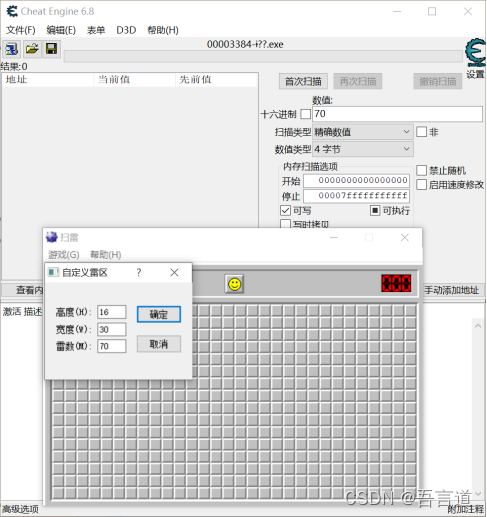Toggle the 非 (not) checkbox
This screenshot has width=487, height=517.
[x=421, y=132]
